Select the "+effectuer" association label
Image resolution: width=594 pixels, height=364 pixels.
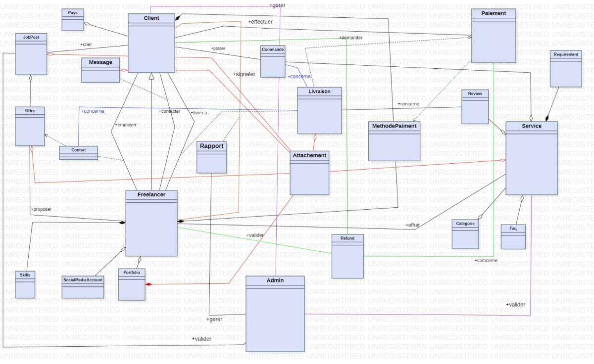click(260, 22)
